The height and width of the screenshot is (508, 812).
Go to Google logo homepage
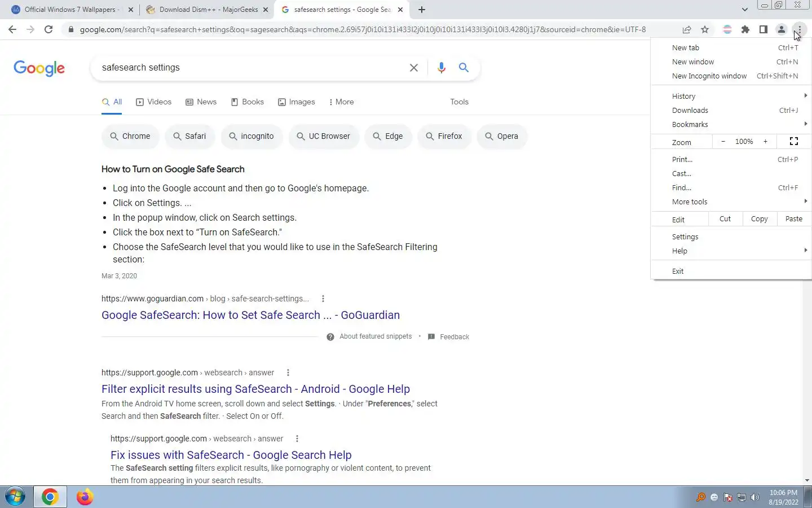click(x=39, y=68)
